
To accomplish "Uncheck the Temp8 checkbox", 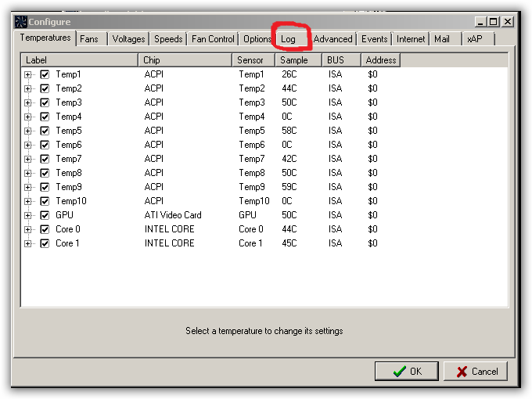I will [x=45, y=173].
